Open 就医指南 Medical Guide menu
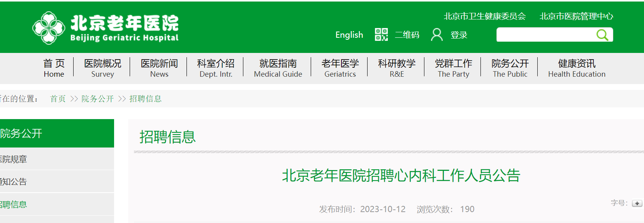 [x=278, y=68]
